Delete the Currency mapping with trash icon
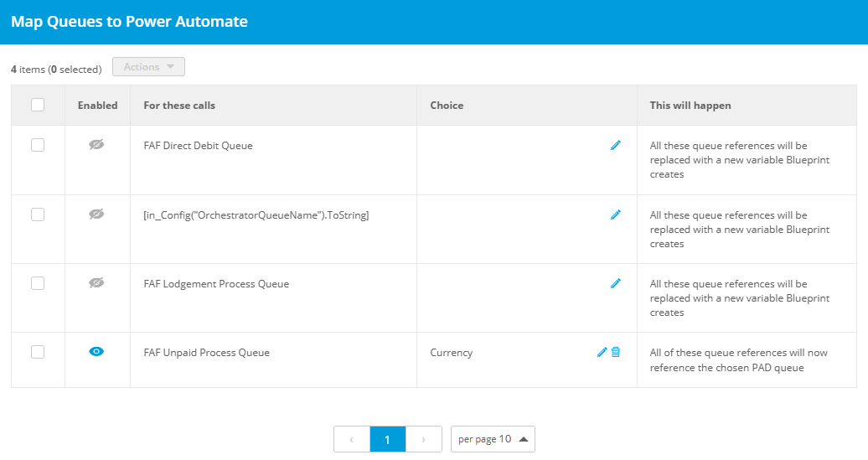The image size is (868, 460). click(x=616, y=352)
